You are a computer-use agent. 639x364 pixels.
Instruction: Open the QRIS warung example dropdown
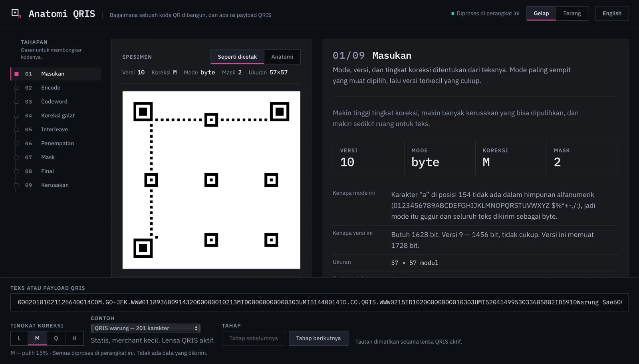(x=145, y=328)
